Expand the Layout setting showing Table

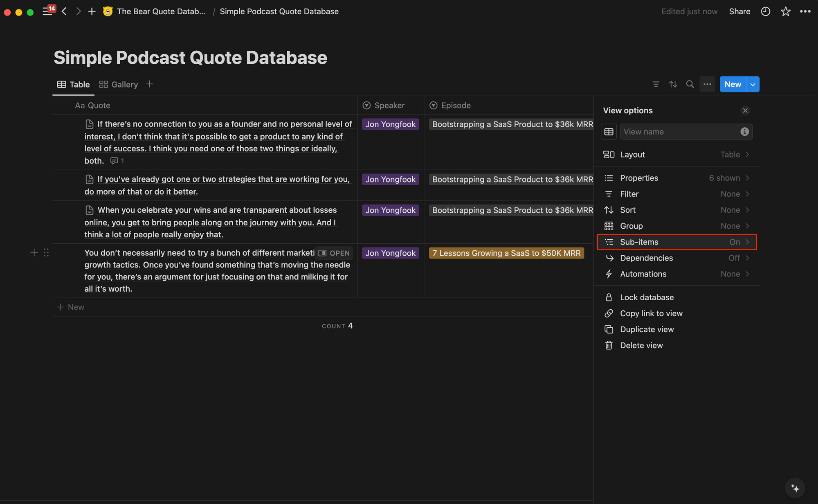(x=677, y=154)
